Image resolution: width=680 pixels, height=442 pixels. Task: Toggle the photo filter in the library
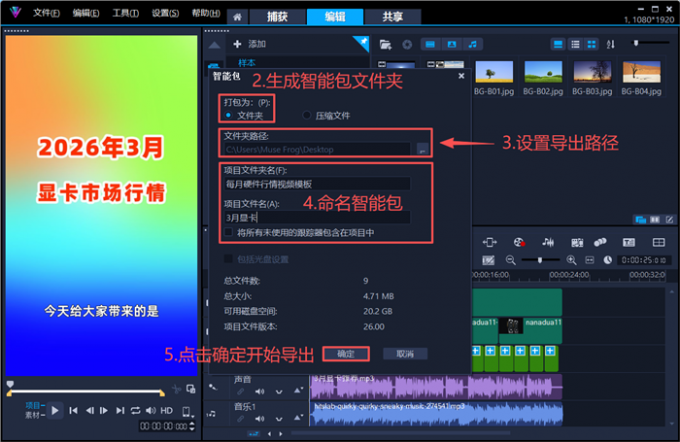pyautogui.click(x=451, y=44)
